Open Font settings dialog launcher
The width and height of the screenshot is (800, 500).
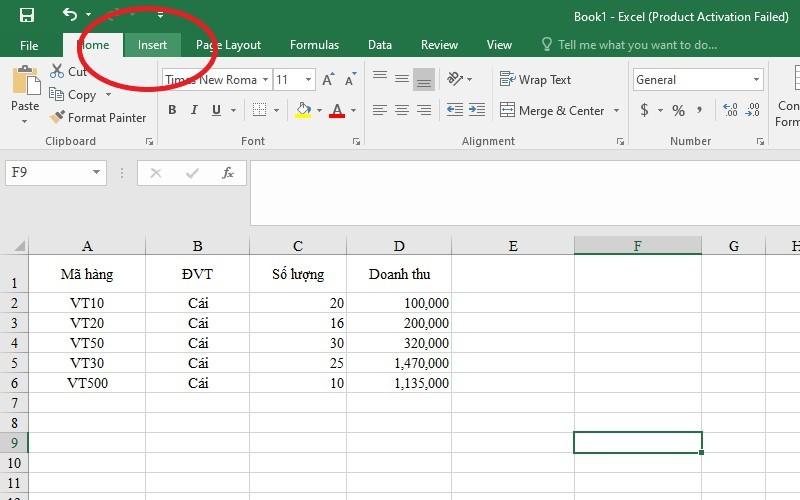tap(356, 141)
